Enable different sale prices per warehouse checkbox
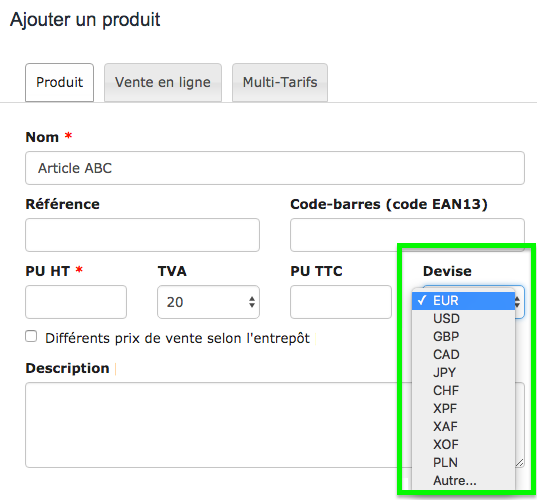 [x=31, y=336]
